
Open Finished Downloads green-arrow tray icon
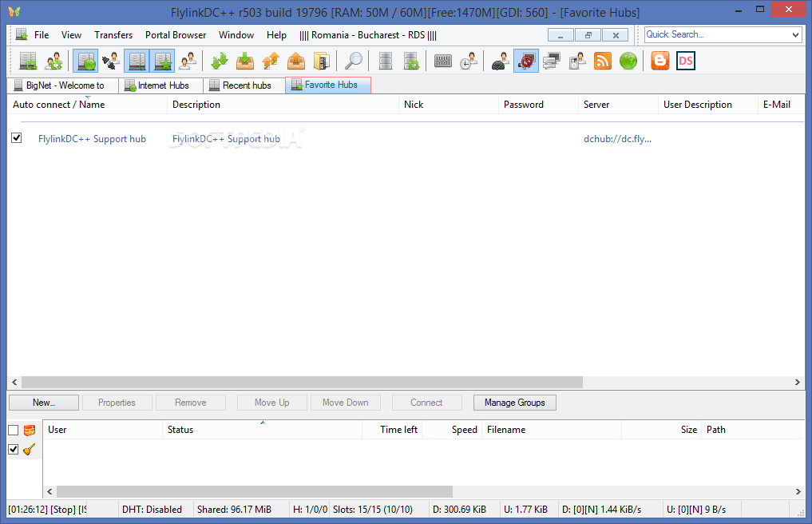pos(245,62)
